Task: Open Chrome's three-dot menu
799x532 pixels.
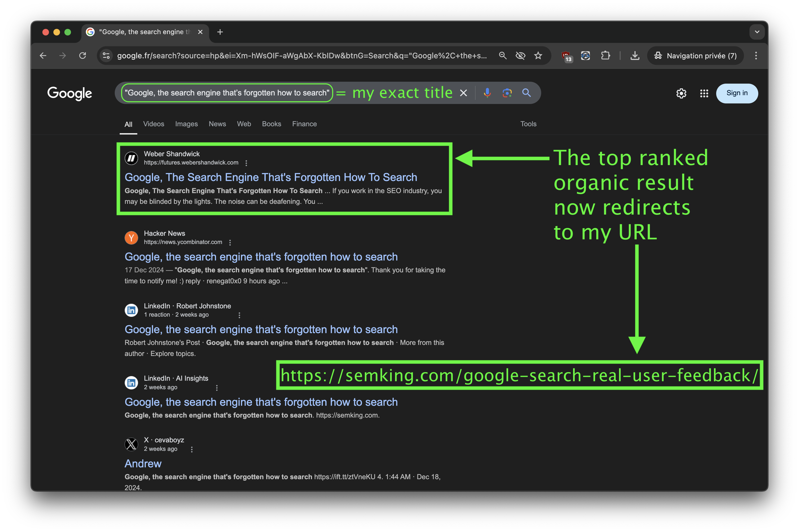Action: (x=756, y=56)
